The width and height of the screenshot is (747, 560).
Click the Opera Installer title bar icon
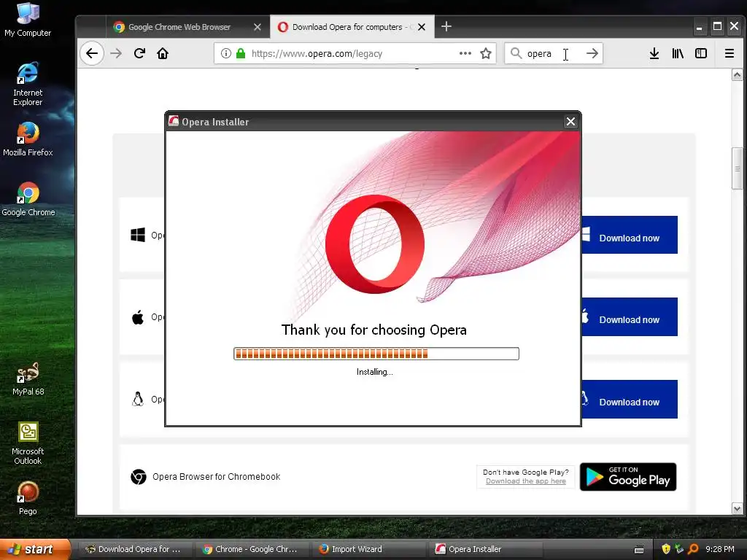(174, 122)
